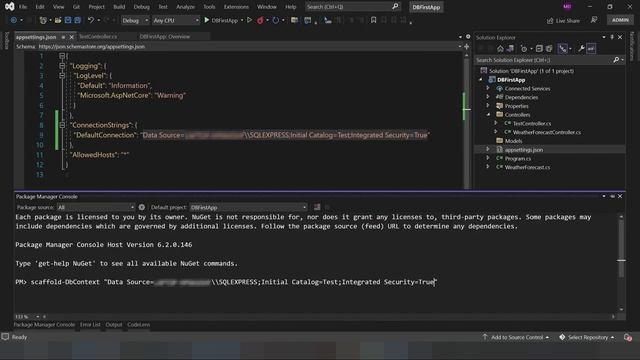Screen dimensions: 640x360
Task: Click the Properties wrench icon
Action: (x=581, y=49)
